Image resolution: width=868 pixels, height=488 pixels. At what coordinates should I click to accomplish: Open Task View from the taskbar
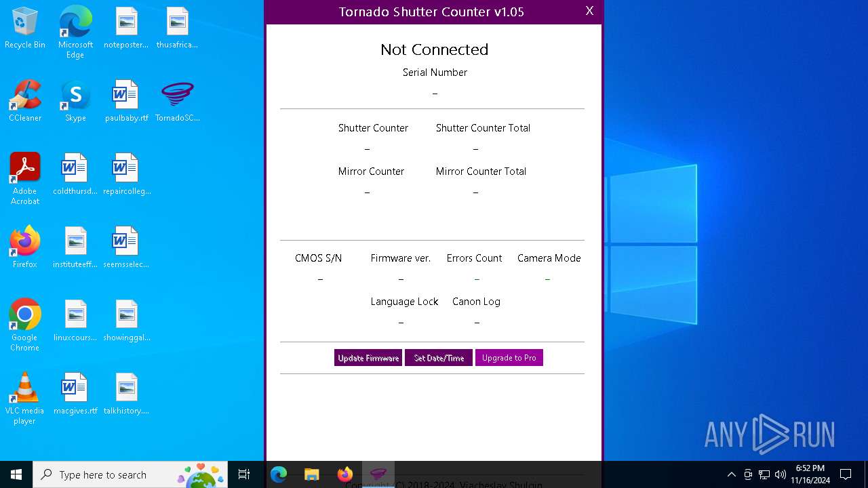(244, 474)
